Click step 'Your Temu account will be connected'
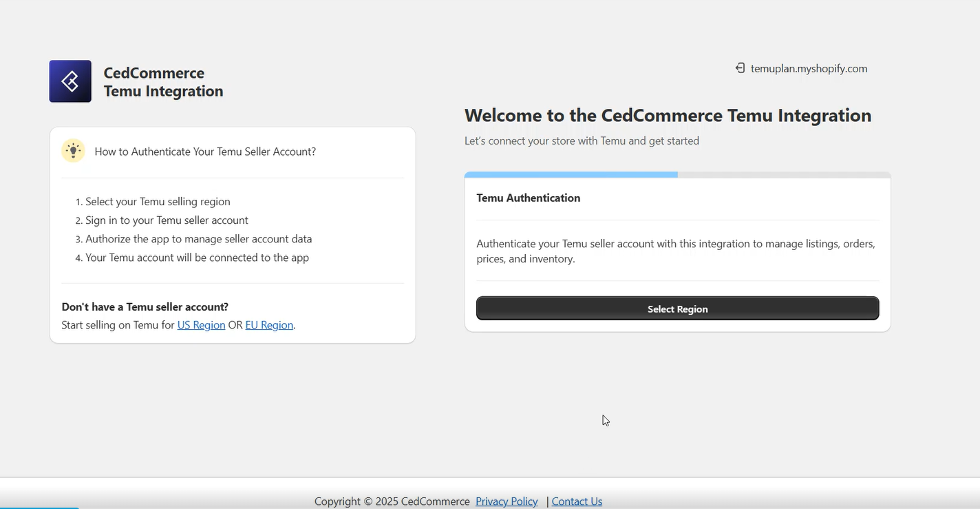The height and width of the screenshot is (509, 980). tap(197, 258)
